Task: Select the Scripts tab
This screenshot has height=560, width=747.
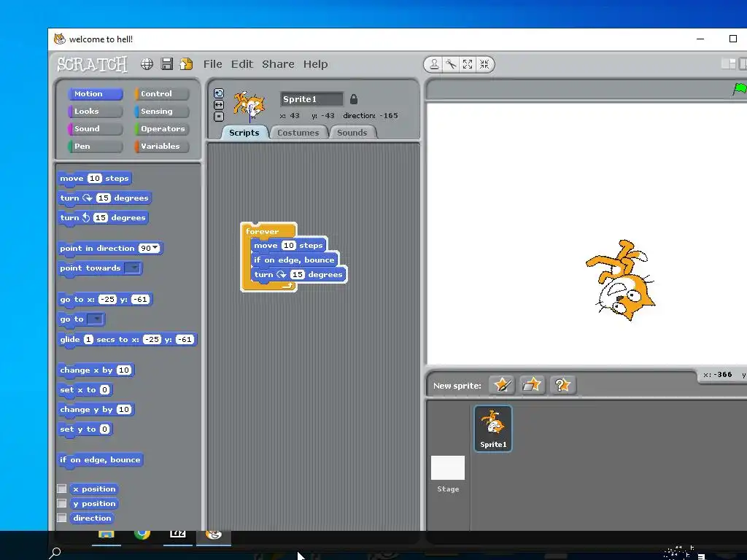Action: [x=244, y=133]
